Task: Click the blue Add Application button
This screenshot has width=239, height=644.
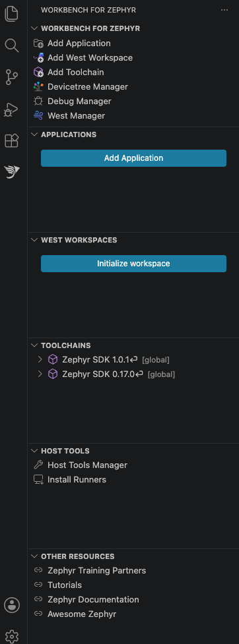Action: click(x=133, y=158)
